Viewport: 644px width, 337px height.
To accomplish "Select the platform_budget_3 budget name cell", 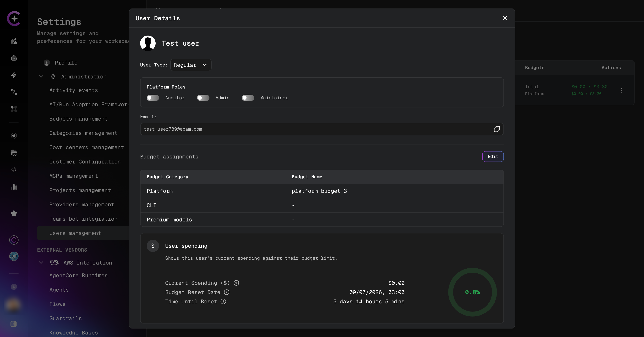I will point(319,191).
